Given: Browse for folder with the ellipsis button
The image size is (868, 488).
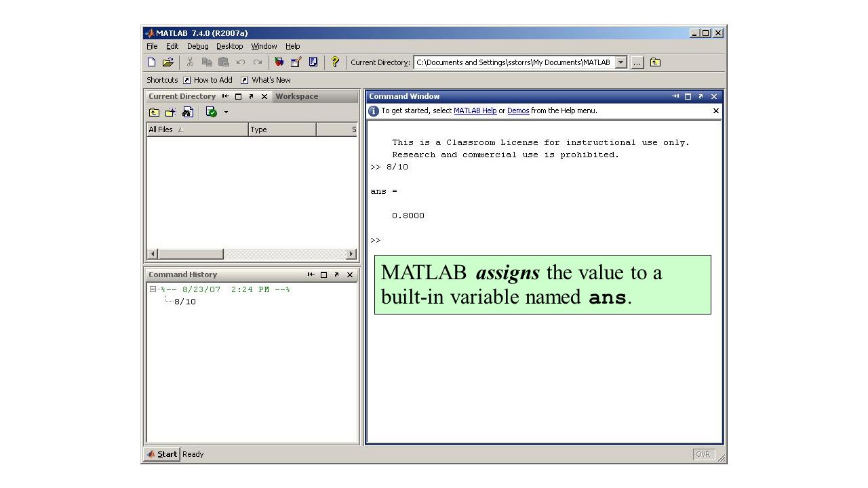Looking at the screenshot, I should coord(637,62).
